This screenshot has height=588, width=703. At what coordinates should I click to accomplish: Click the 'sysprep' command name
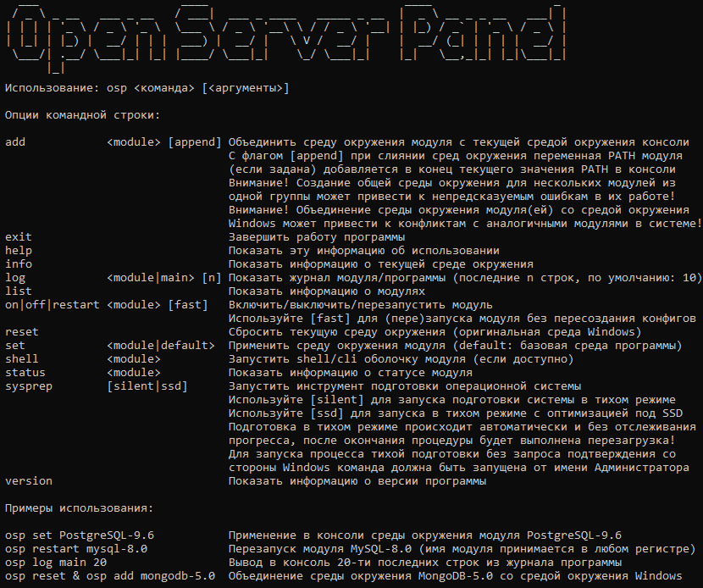tap(29, 386)
